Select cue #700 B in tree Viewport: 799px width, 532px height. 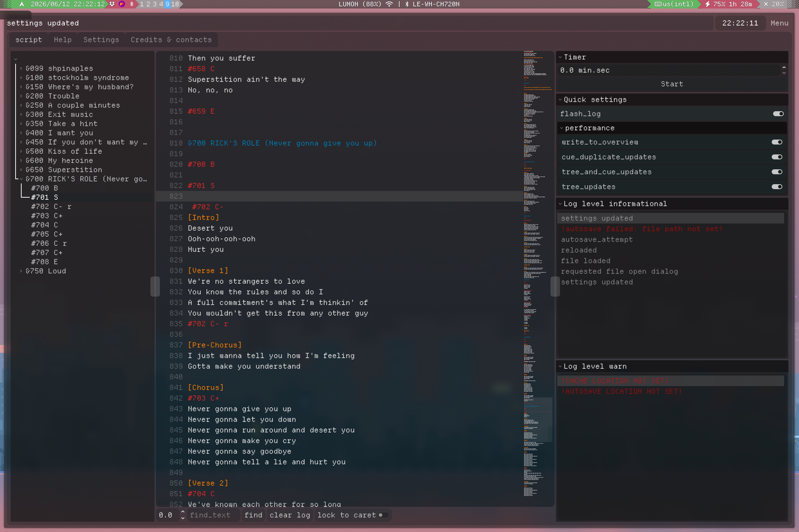coord(44,188)
